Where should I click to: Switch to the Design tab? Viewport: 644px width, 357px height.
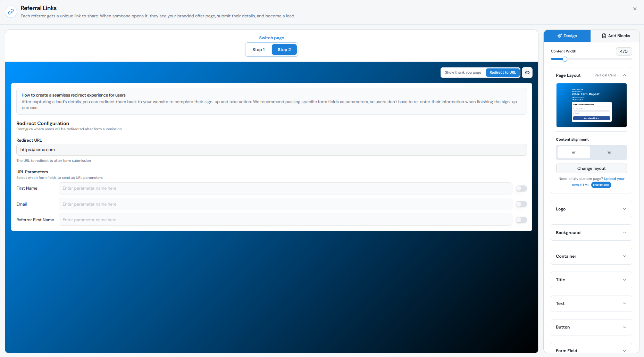pos(567,36)
